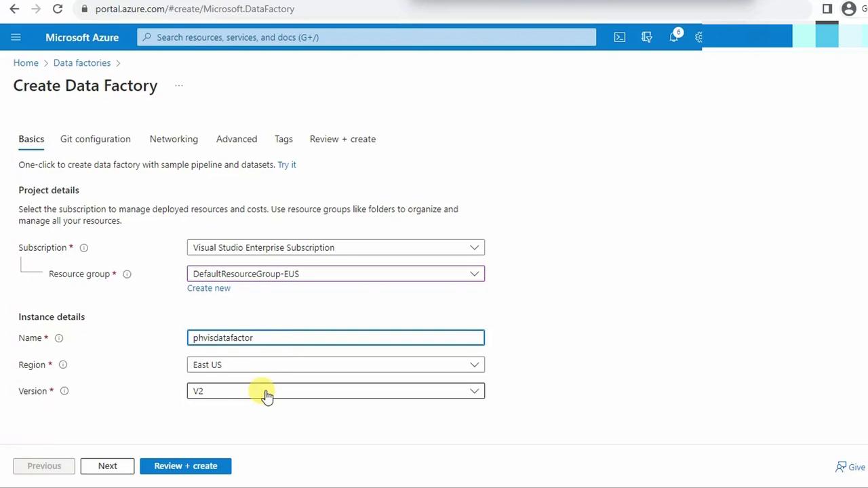Click the Version info icon
This screenshot has width=868, height=488.
(64, 391)
